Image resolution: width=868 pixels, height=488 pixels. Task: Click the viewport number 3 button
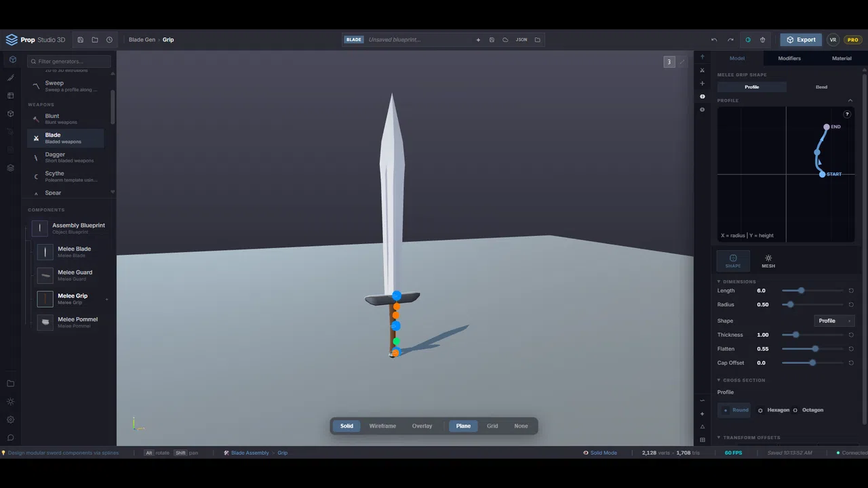[x=669, y=62]
